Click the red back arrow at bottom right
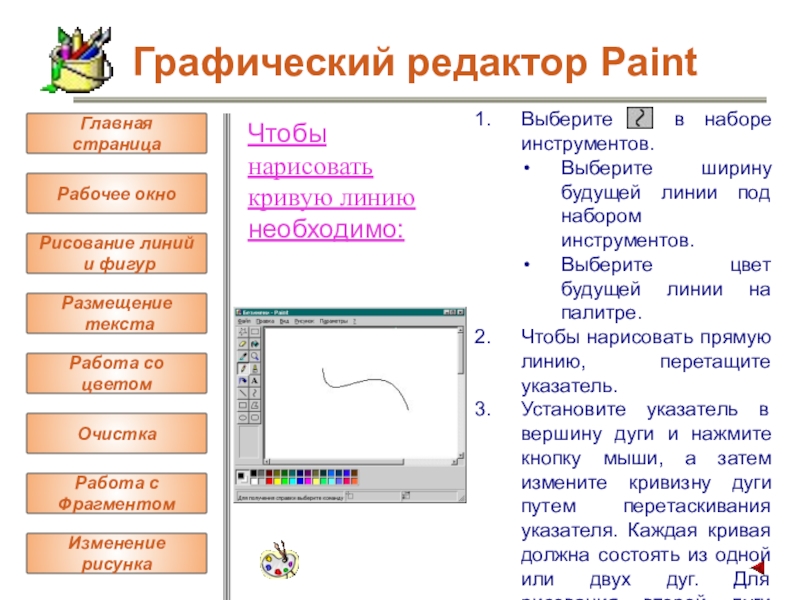800x600 pixels. (758, 567)
